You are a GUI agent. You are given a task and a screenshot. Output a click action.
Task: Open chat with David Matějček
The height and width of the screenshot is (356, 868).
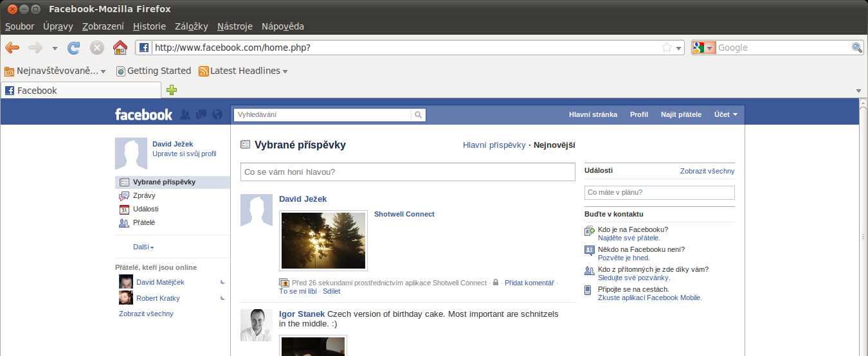[x=160, y=282]
